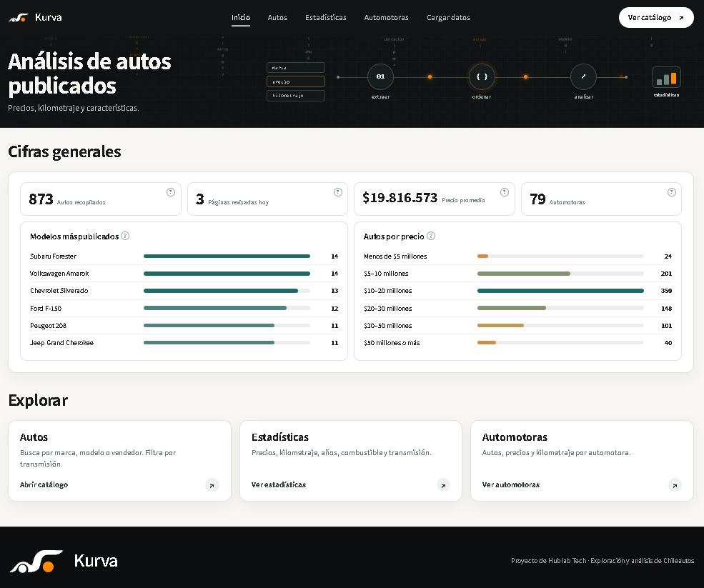
Task: Open help icon for Páginas revisadas hoy
Action: tap(338, 192)
